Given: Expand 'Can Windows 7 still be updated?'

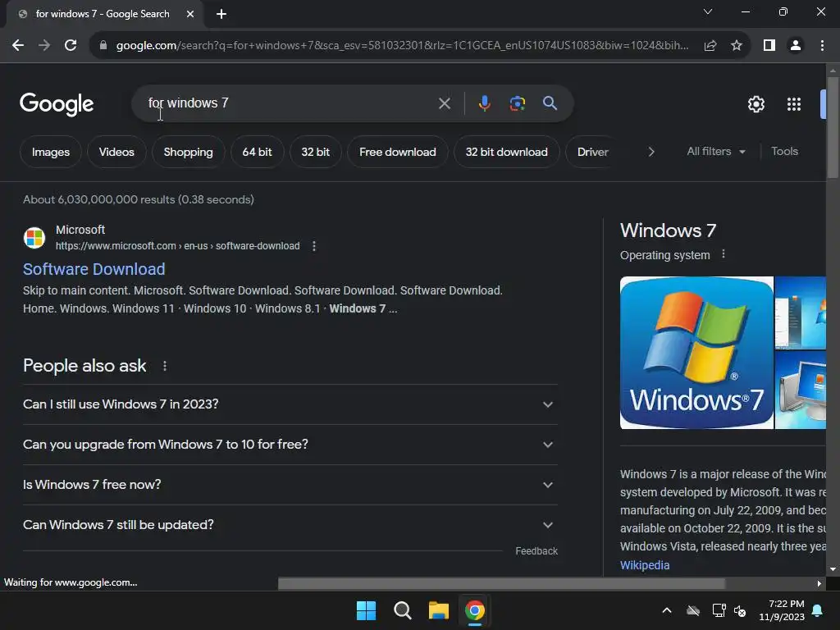Looking at the screenshot, I should (x=290, y=525).
